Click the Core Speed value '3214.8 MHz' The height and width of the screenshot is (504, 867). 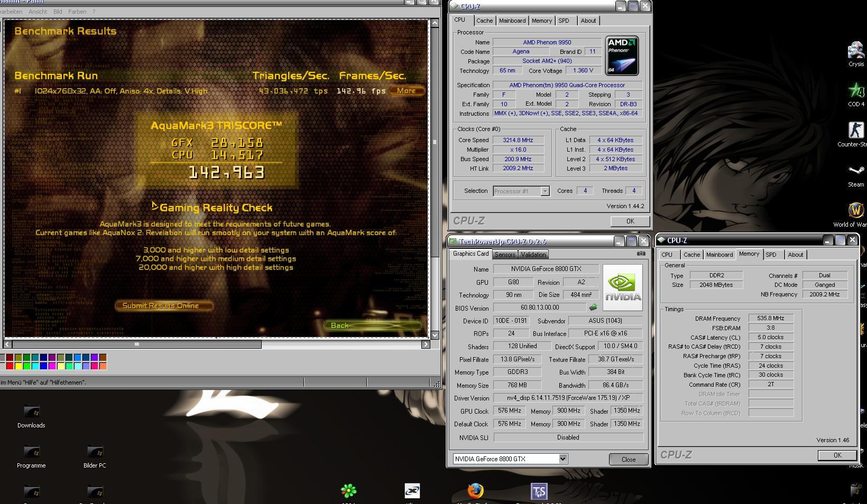(518, 140)
